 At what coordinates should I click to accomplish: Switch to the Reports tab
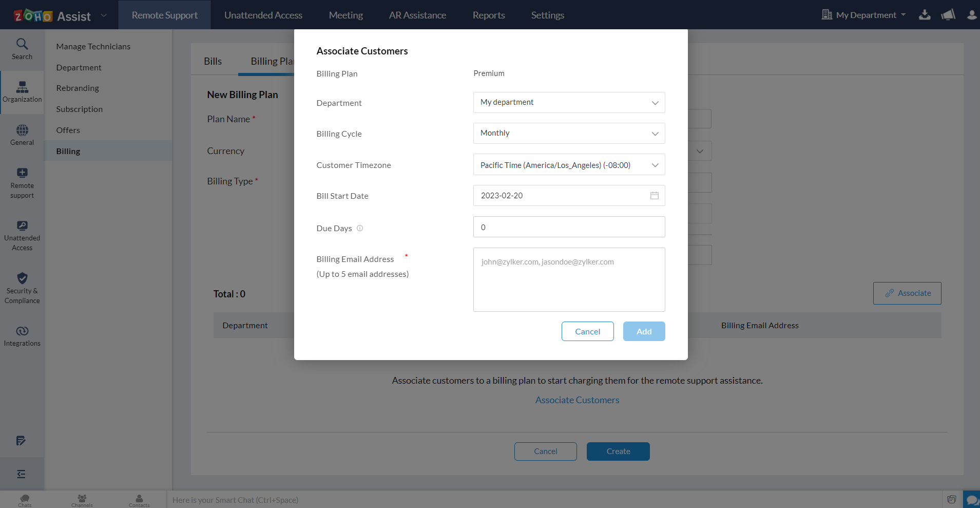(488, 15)
